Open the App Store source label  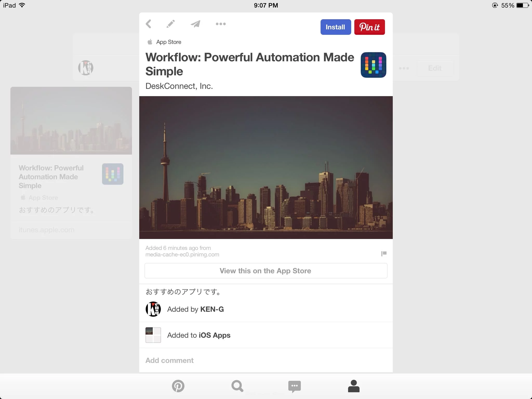click(164, 42)
